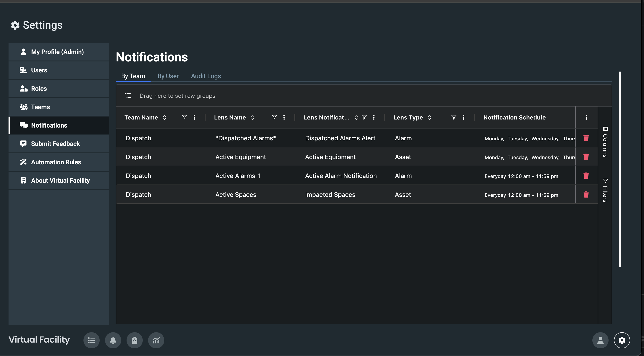Open Submit Feedback page

pos(55,144)
